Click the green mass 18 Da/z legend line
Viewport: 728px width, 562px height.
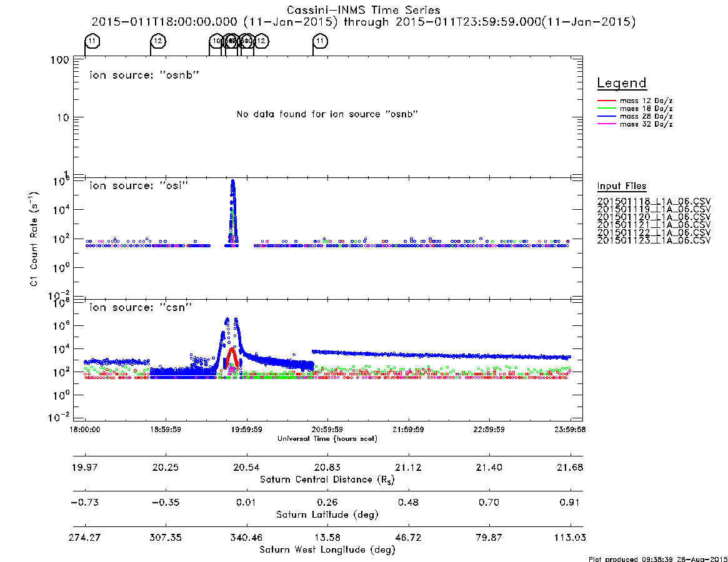606,109
